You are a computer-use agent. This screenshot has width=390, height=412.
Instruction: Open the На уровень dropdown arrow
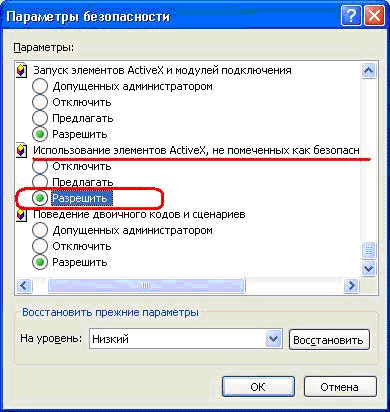(274, 339)
